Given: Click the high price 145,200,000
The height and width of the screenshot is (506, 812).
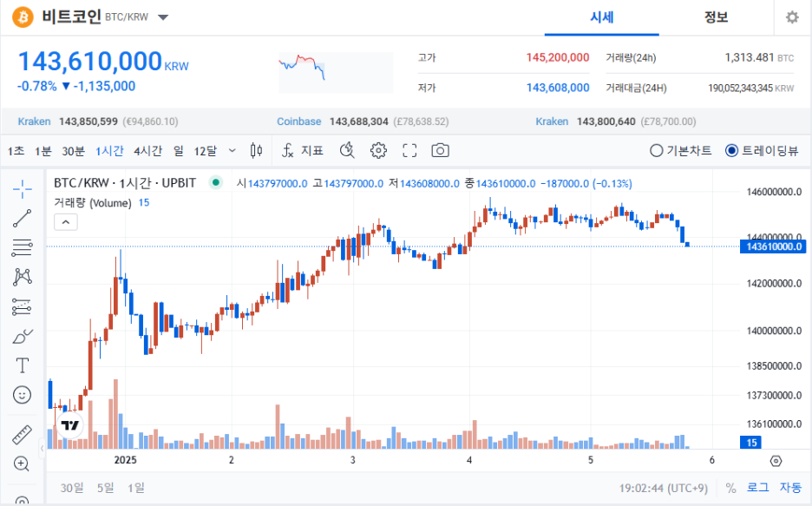Looking at the screenshot, I should click(x=558, y=57).
